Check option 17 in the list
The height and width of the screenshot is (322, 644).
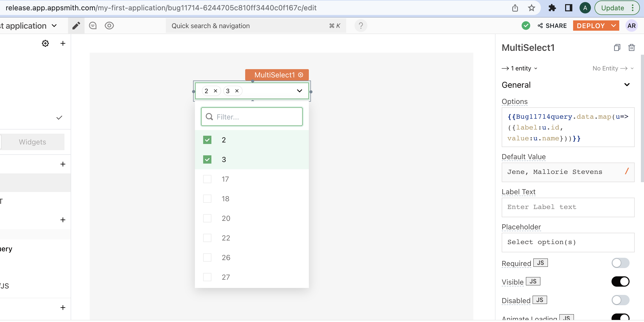(x=207, y=179)
